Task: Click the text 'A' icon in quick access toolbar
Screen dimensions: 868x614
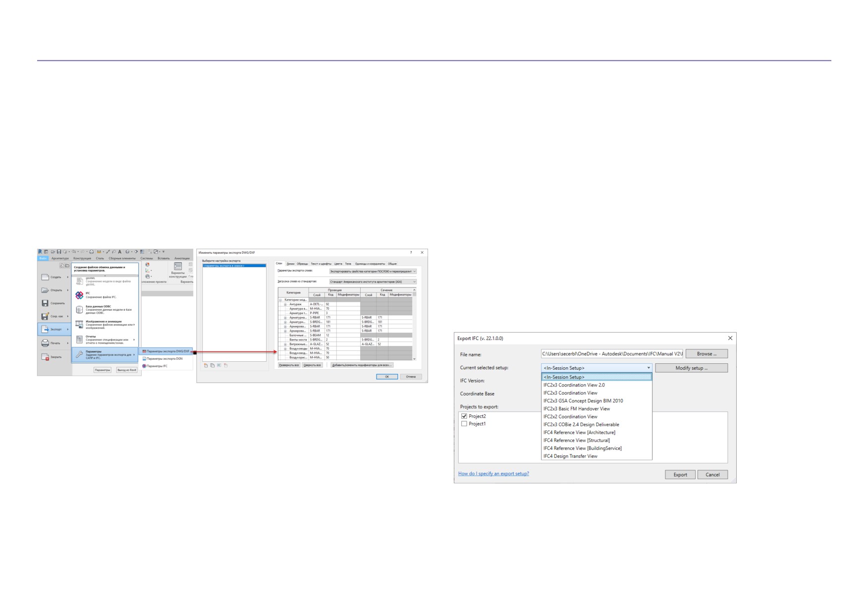Action: click(119, 252)
